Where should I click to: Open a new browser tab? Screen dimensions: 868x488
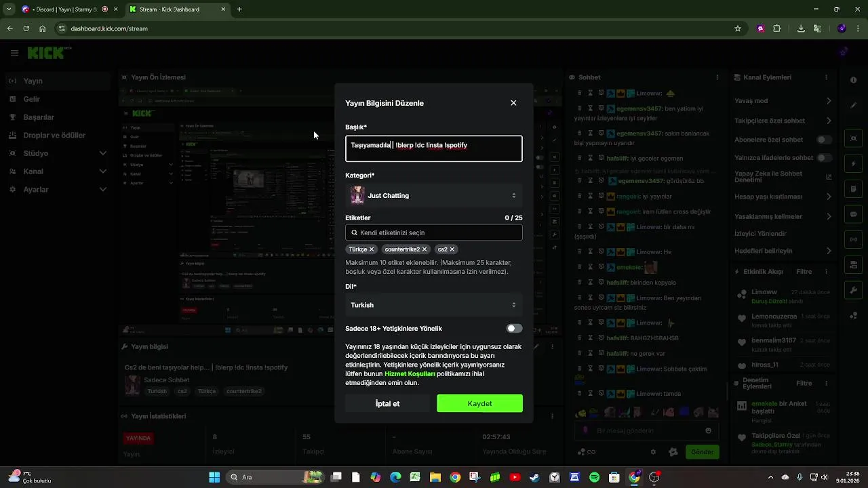239,9
